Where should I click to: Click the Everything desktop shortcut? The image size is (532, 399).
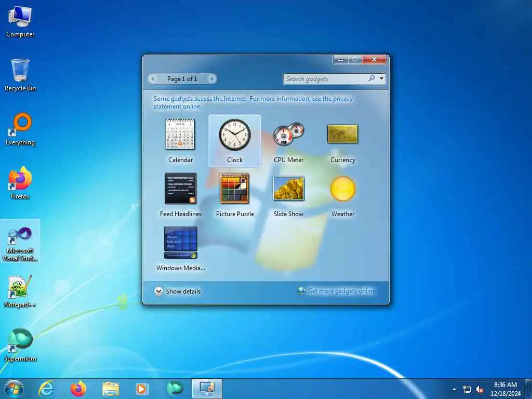click(20, 129)
